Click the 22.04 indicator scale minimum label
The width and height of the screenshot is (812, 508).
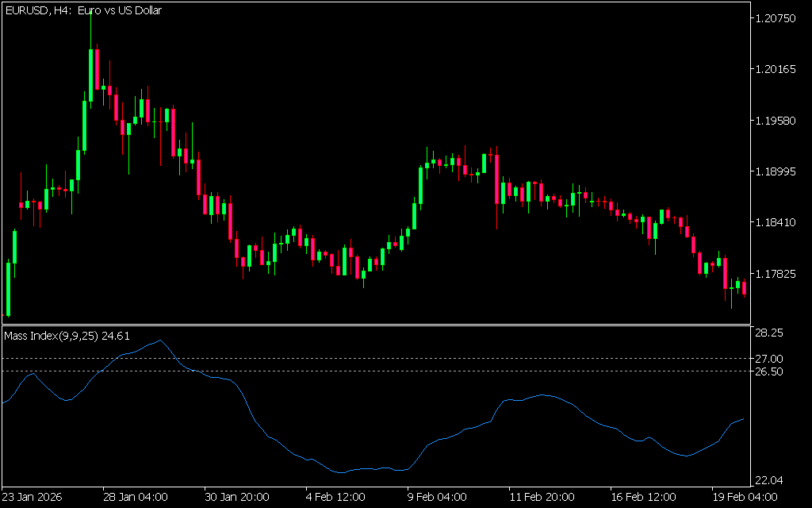pyautogui.click(x=768, y=480)
